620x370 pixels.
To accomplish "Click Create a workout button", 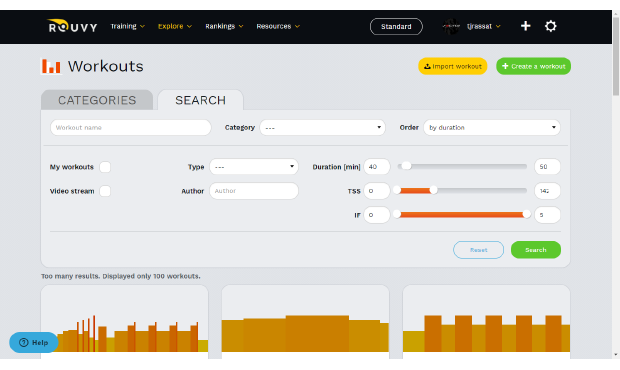I will [533, 66].
